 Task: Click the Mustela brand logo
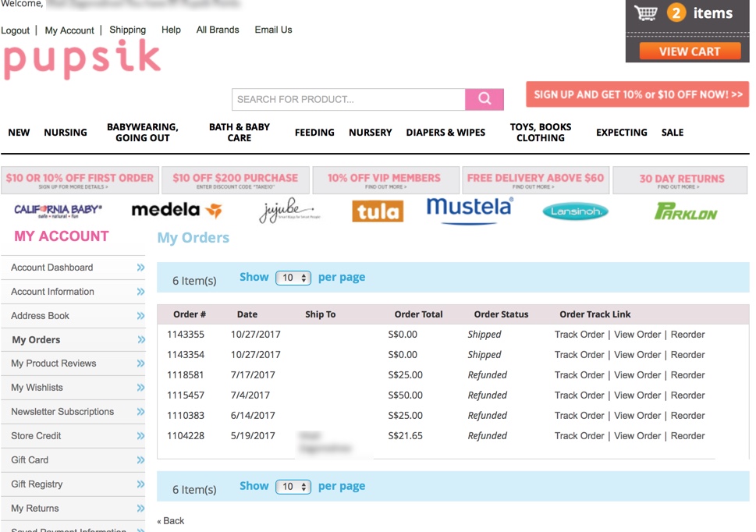tap(470, 208)
